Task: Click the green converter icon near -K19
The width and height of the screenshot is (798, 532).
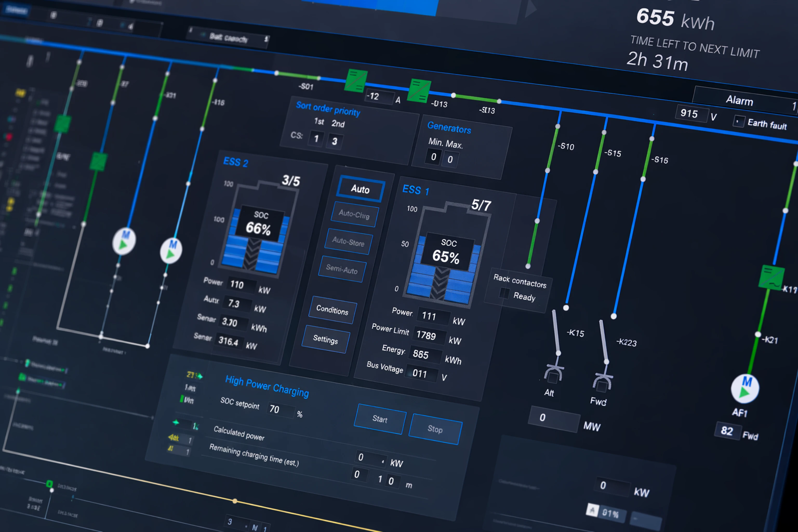Action: pyautogui.click(x=771, y=277)
